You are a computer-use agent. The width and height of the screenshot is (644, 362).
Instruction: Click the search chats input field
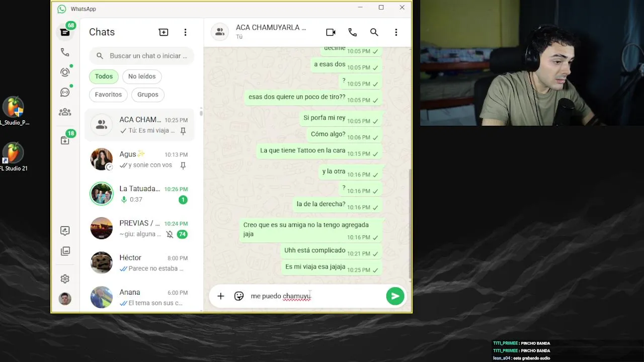click(141, 56)
